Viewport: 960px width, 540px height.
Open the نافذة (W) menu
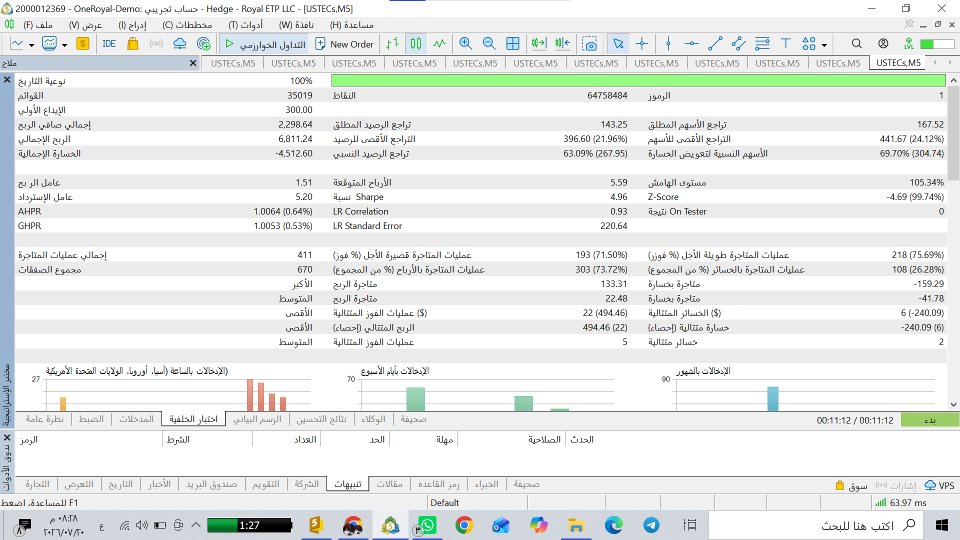click(x=296, y=25)
